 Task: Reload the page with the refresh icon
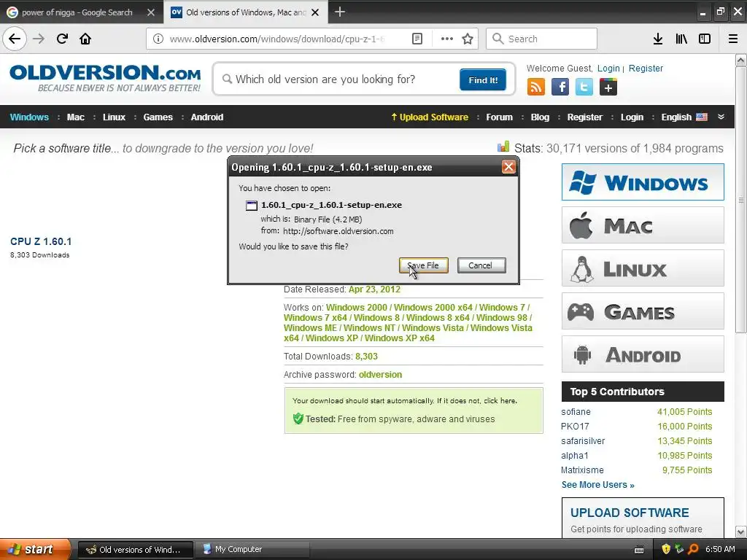(62, 39)
